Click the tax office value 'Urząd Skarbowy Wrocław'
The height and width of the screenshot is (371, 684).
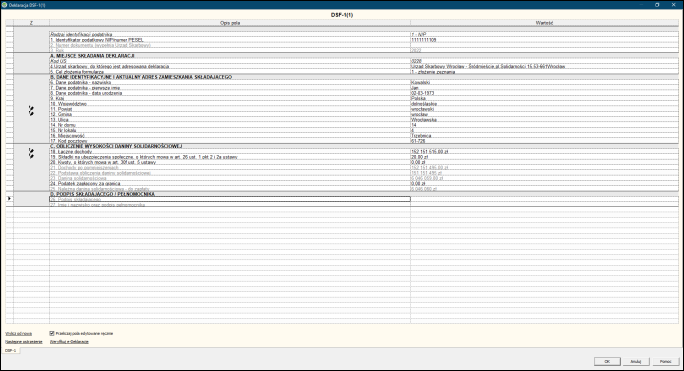click(488, 66)
